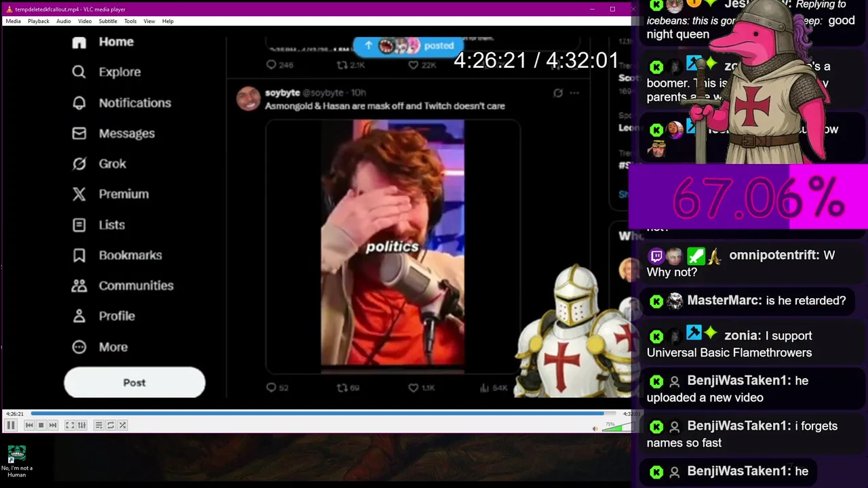Click the Home icon in sidebar
This screenshot has width=868, height=488.
tap(79, 42)
